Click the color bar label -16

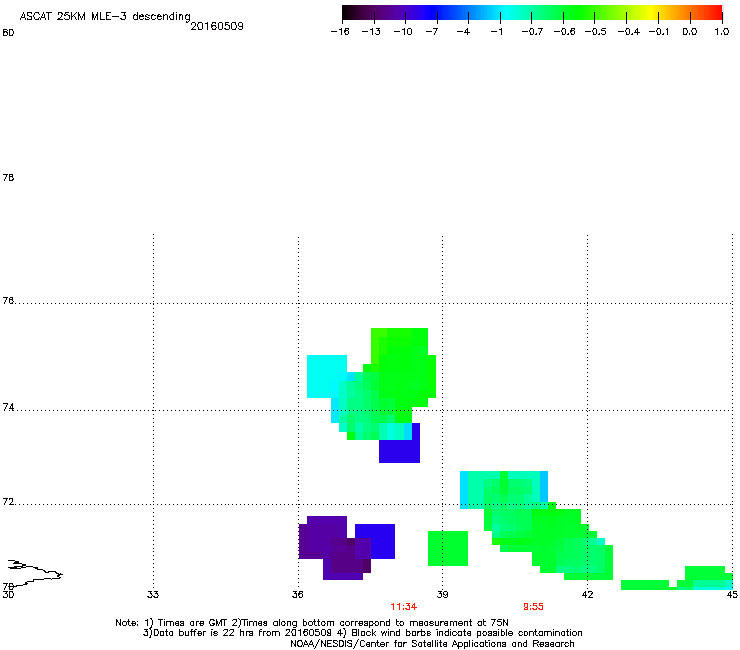point(340,32)
